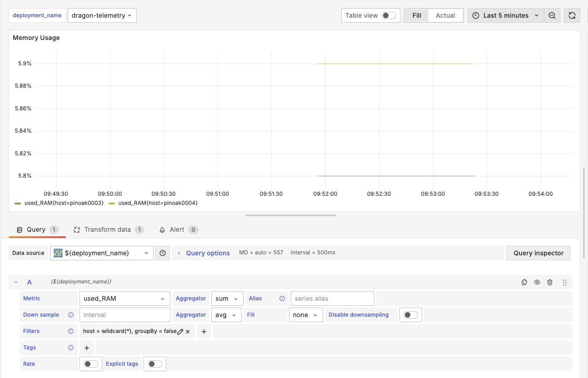Viewport: 588px width, 378px height.
Task: Delete query A with trash icon
Action: (x=550, y=282)
